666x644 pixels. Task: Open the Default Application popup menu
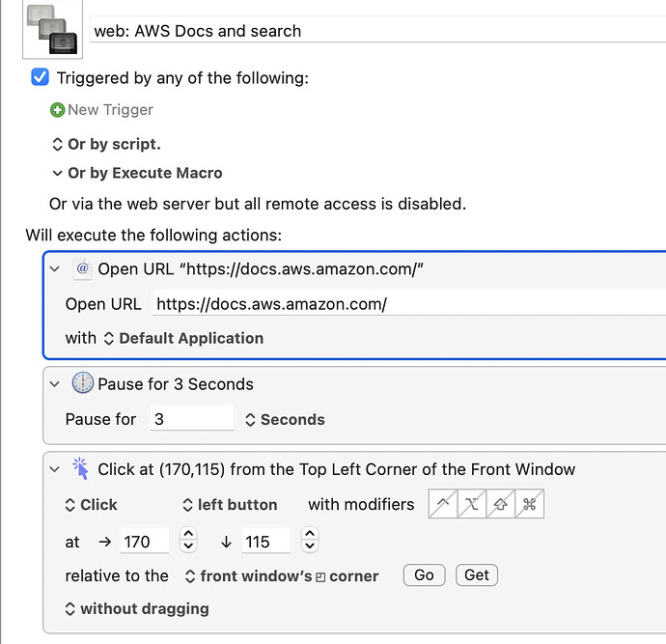pos(184,338)
